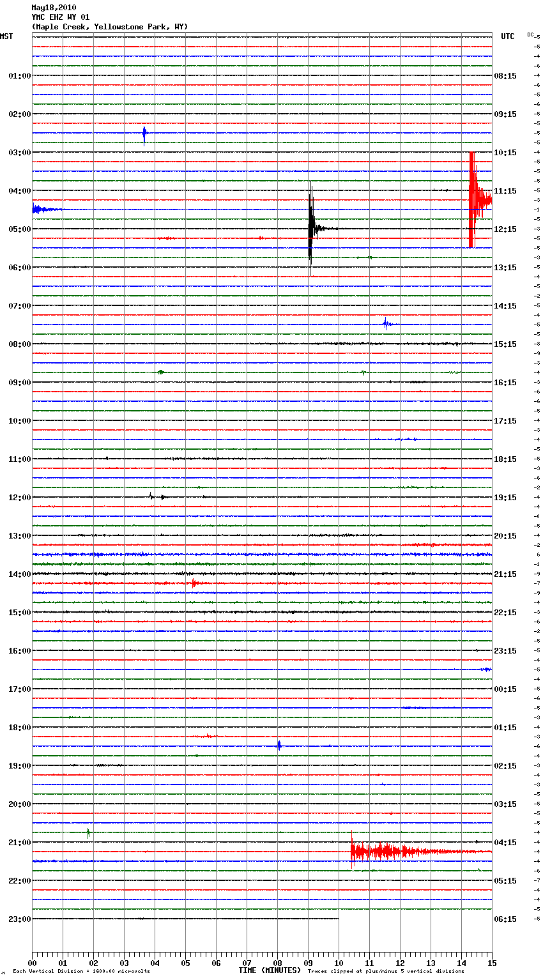Click the 09:15 UTC time label

coord(505,114)
